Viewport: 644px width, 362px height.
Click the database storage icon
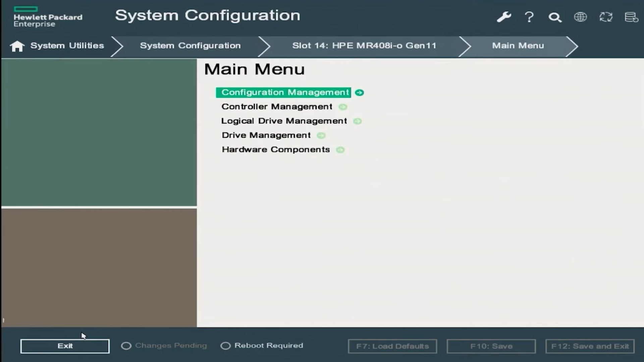pos(631,17)
